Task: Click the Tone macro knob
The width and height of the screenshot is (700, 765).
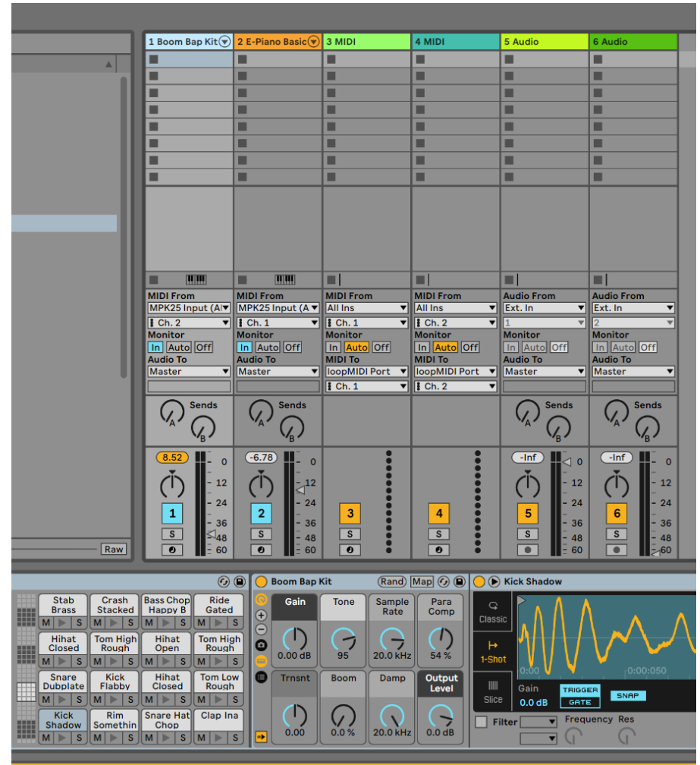Action: pyautogui.click(x=344, y=639)
